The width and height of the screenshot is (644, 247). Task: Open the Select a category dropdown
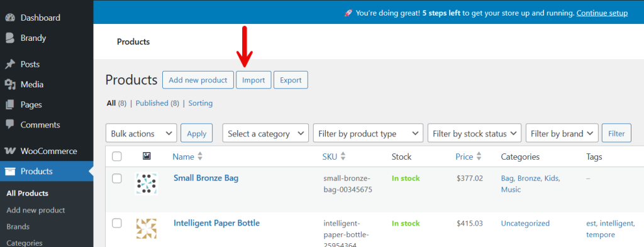266,133
